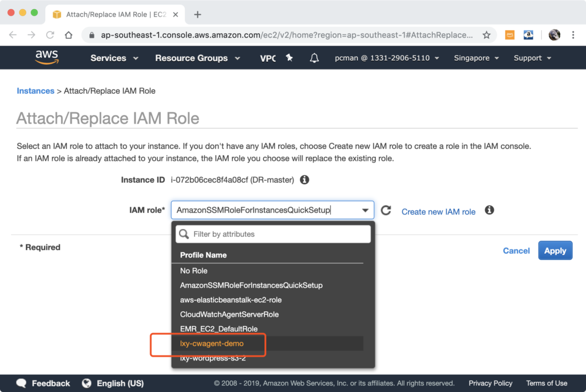Open the Singapore region selector
Screen dimensions: 586x392
coord(476,58)
